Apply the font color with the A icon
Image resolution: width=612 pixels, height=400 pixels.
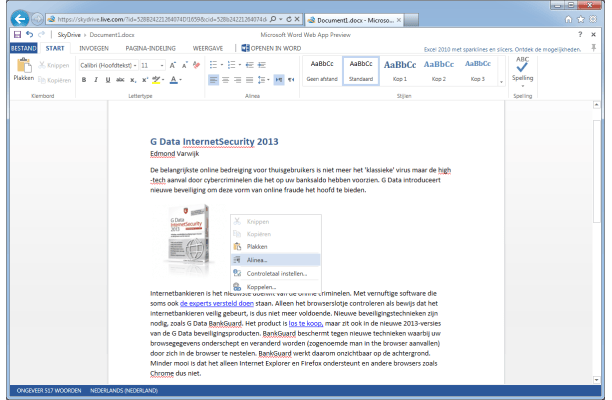point(174,80)
